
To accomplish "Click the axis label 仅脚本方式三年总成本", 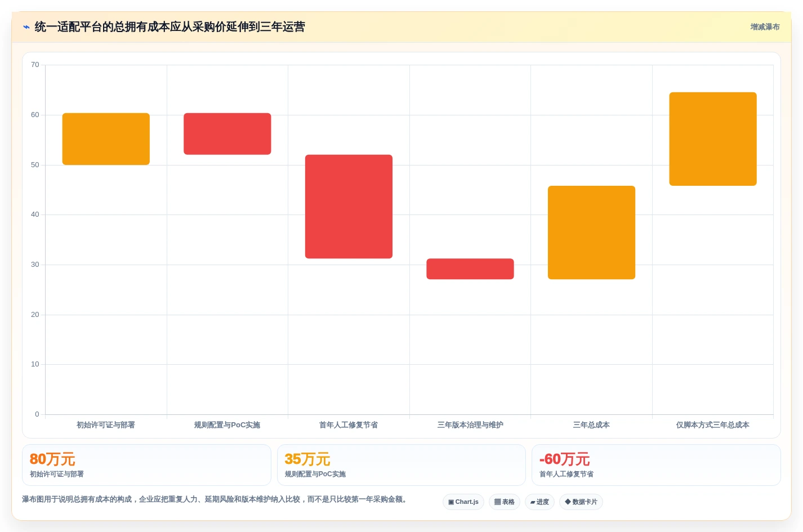I will pos(713,425).
